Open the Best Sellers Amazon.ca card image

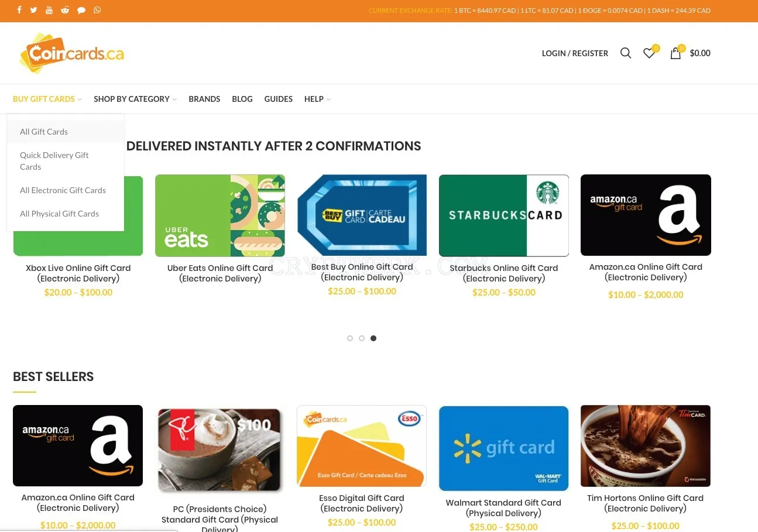[78, 445]
